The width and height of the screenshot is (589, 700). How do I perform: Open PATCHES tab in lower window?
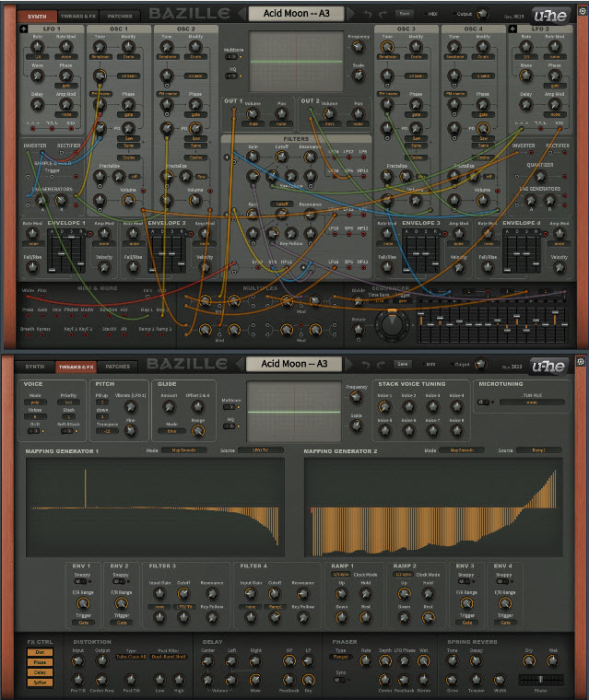(118, 367)
